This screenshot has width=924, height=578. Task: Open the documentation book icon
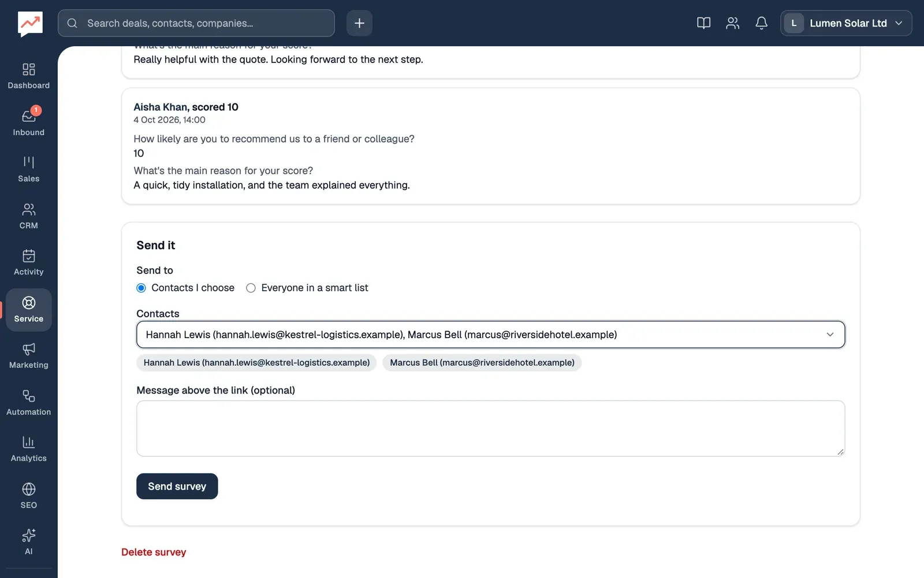703,23
